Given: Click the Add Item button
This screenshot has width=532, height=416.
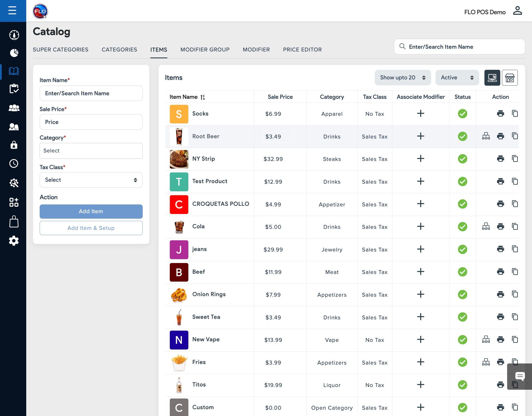Looking at the screenshot, I should tap(91, 212).
